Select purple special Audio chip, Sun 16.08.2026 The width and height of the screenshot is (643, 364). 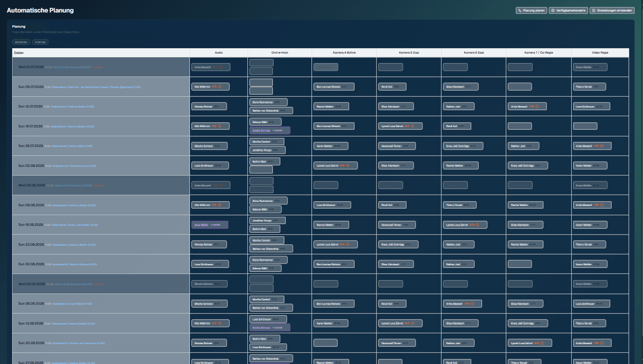210,225
